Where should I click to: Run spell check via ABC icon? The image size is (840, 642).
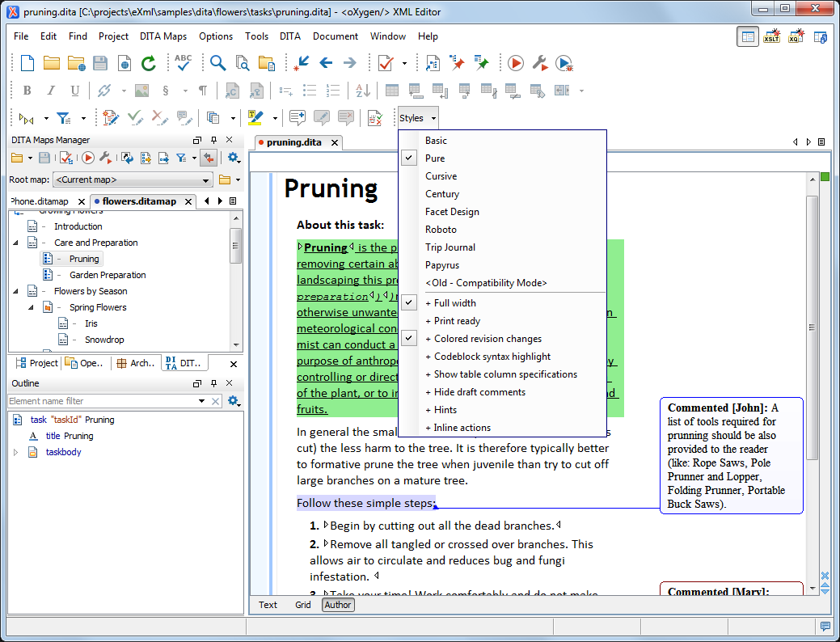pos(184,62)
